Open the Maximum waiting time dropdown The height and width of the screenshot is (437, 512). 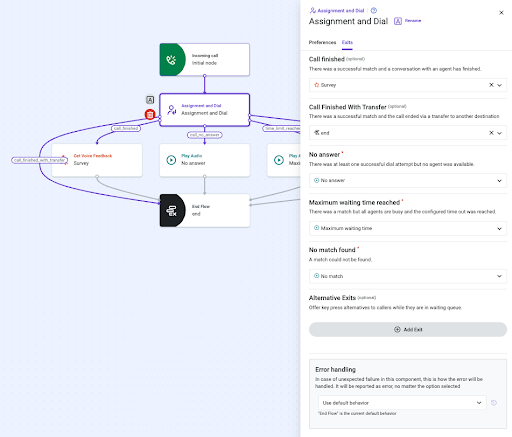click(408, 228)
